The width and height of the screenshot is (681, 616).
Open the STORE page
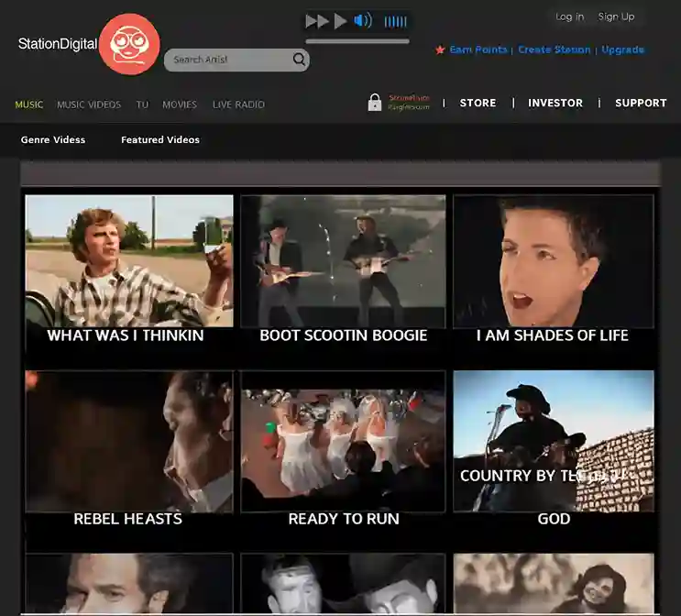click(x=478, y=103)
